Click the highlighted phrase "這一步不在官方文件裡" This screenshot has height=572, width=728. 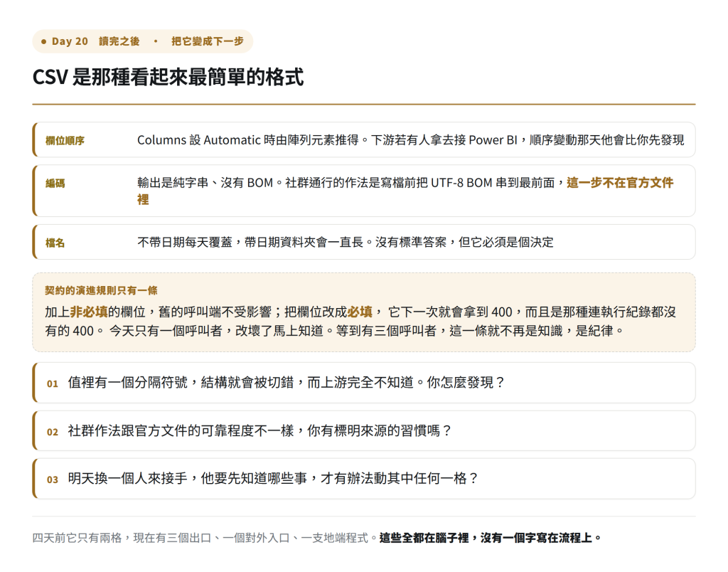click(405, 191)
